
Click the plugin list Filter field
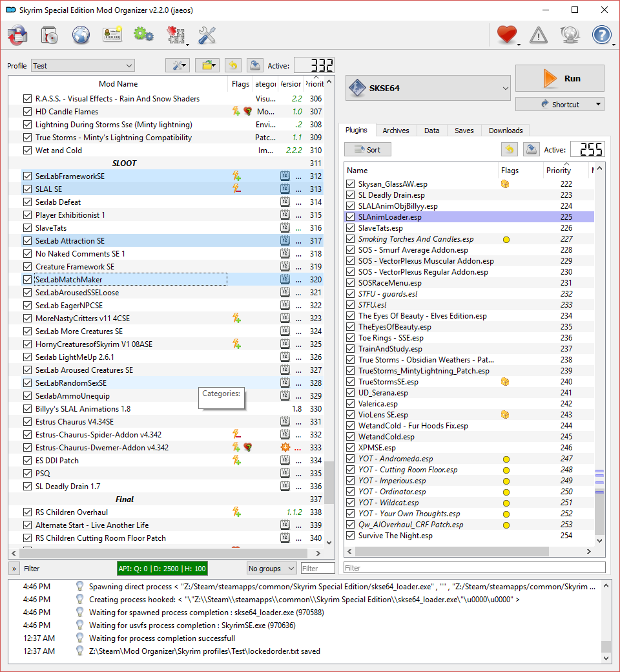(x=474, y=567)
